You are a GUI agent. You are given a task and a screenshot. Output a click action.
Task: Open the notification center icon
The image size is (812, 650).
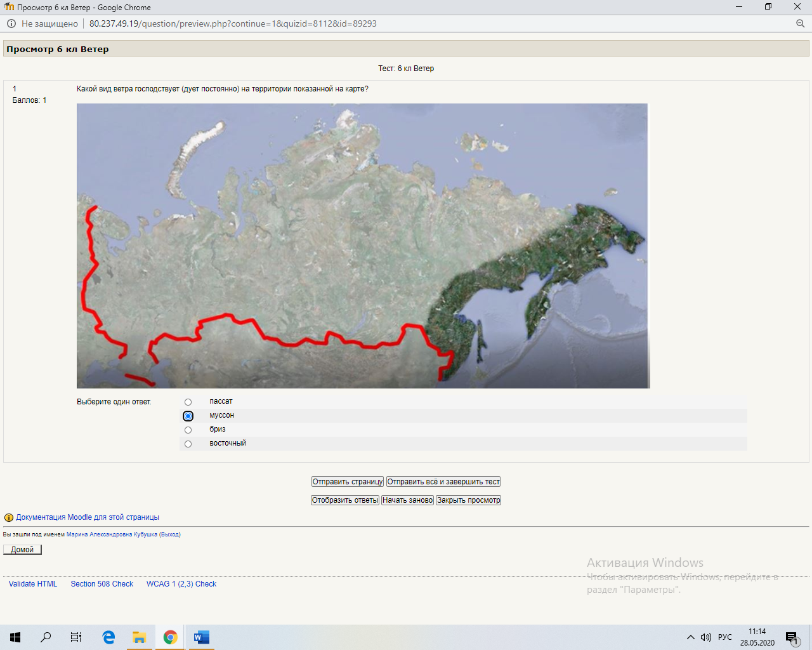point(792,637)
